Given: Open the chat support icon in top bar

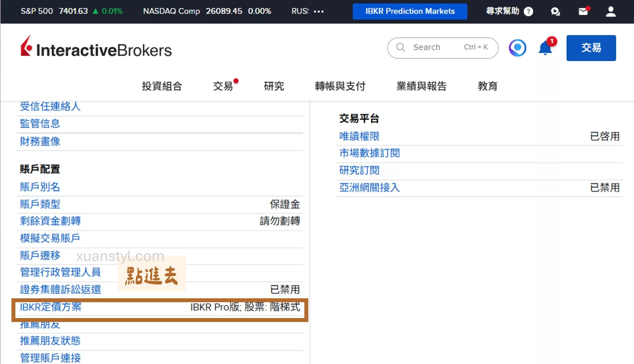Looking at the screenshot, I should click(555, 12).
